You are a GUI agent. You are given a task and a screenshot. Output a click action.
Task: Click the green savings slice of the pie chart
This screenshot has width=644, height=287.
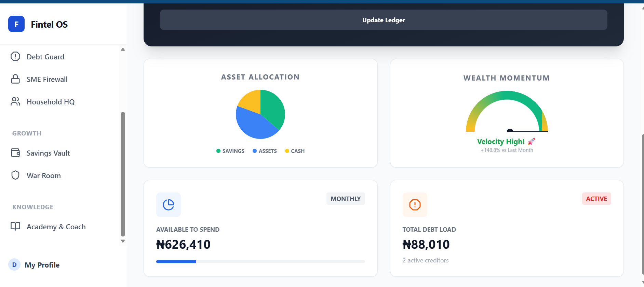pos(273,109)
